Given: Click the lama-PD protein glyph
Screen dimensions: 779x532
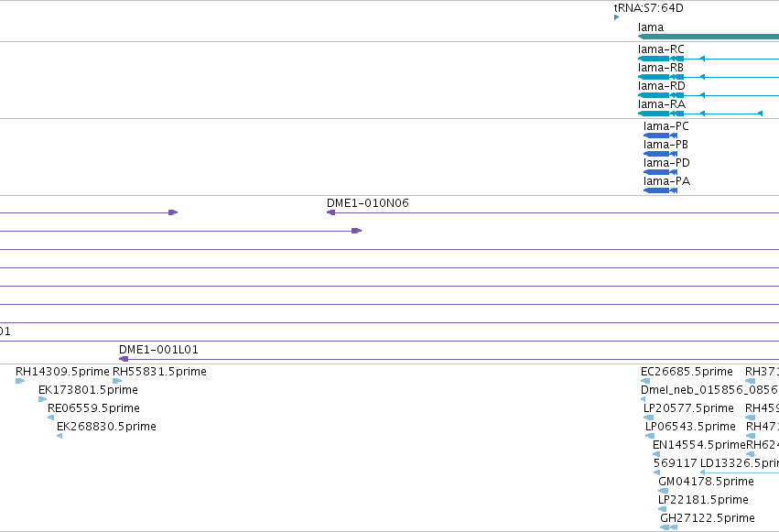Looking at the screenshot, I should (660, 172).
